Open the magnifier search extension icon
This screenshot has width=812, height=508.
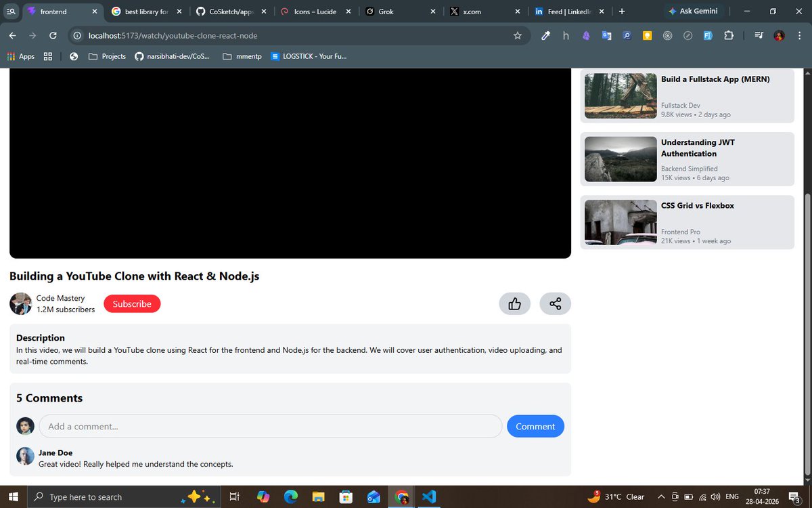pyautogui.click(x=627, y=36)
